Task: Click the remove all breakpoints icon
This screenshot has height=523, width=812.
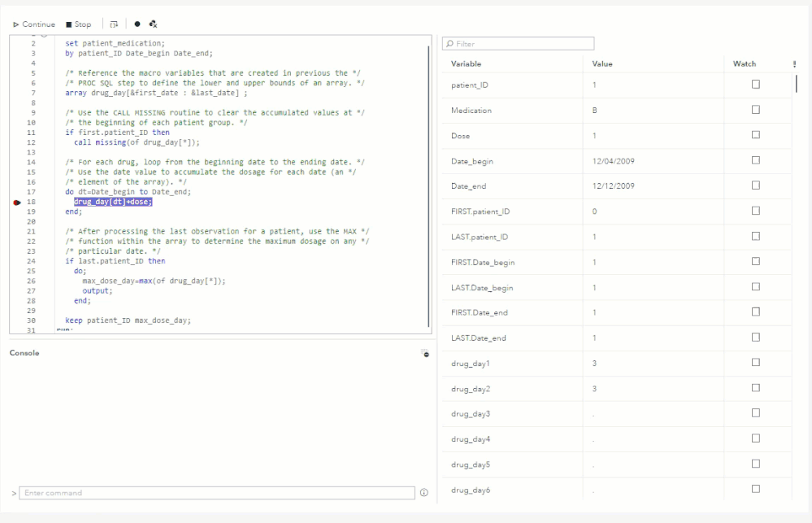Action: click(x=153, y=24)
